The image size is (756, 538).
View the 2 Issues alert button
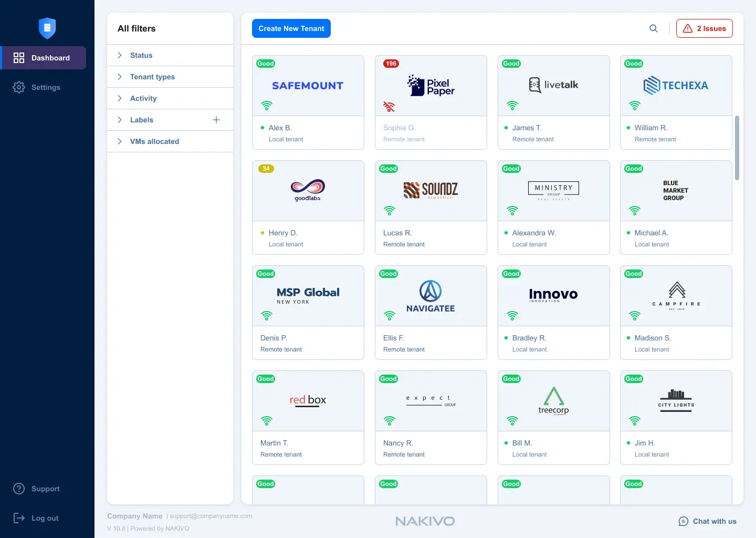click(x=704, y=28)
